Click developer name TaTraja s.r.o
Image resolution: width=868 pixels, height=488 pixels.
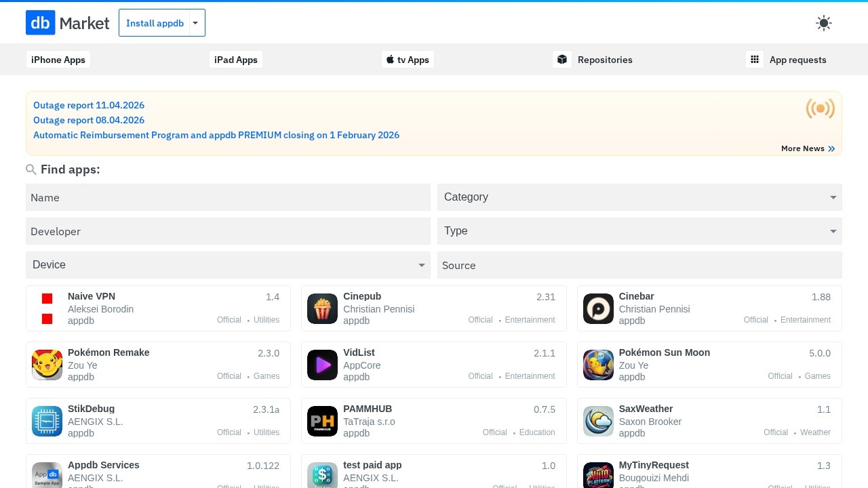point(369,422)
